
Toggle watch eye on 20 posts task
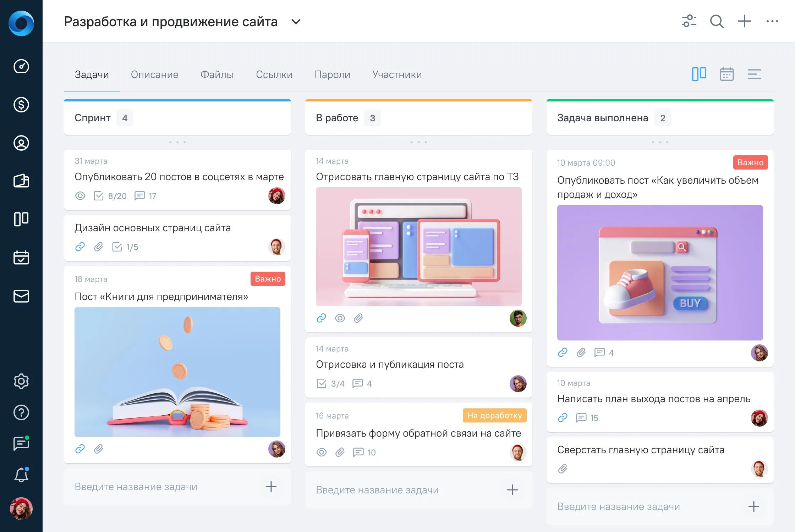[80, 196]
